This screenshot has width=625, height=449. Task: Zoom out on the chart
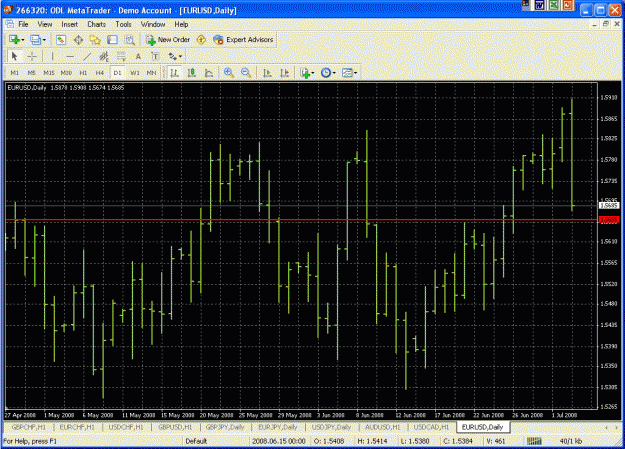[x=246, y=73]
